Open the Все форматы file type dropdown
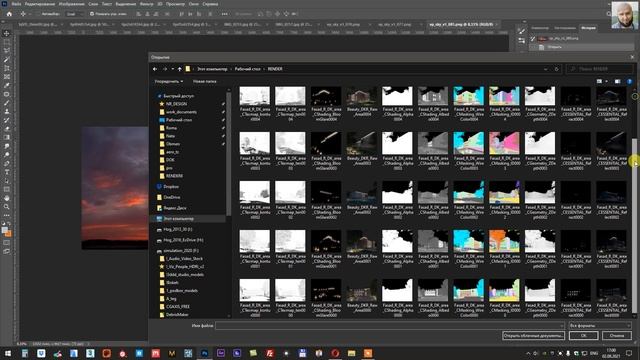640x360 pixels. pyautogui.click(x=600, y=325)
